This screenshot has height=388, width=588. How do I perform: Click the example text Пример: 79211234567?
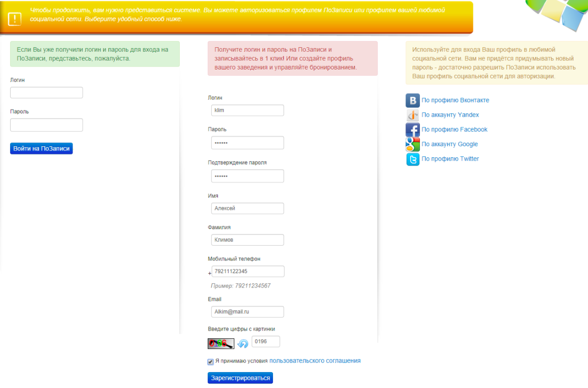[241, 286]
